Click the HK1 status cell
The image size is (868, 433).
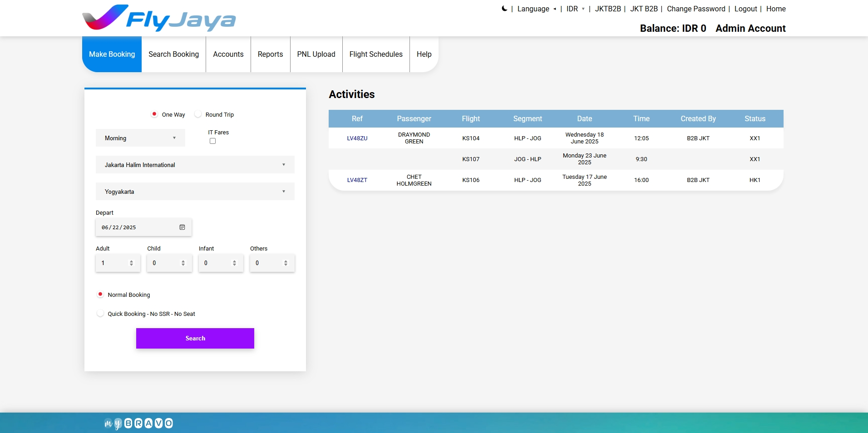[x=755, y=180]
